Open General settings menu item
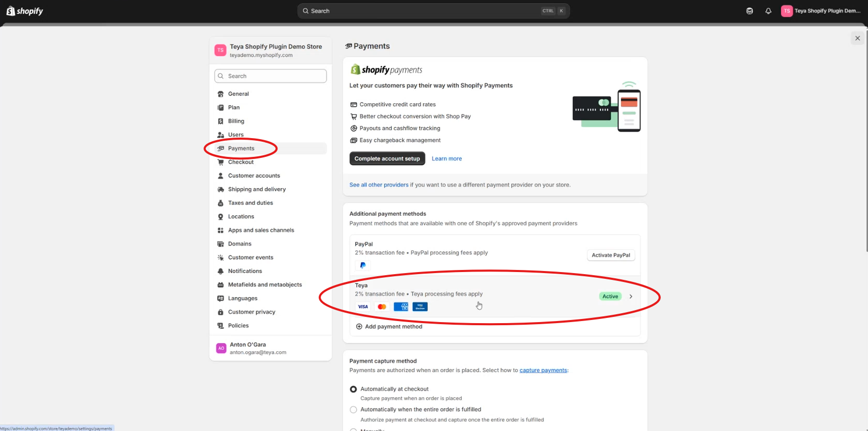 tap(271, 94)
